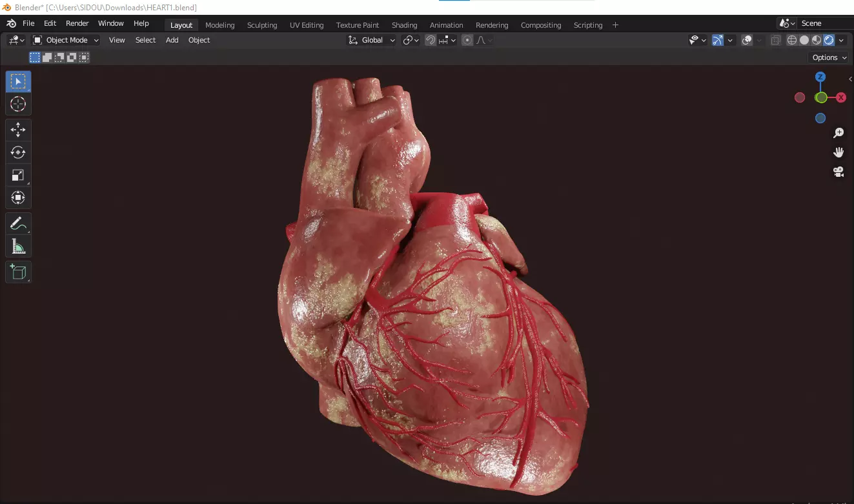The width and height of the screenshot is (854, 504).
Task: Set selection mode to invert
Action: [72, 57]
